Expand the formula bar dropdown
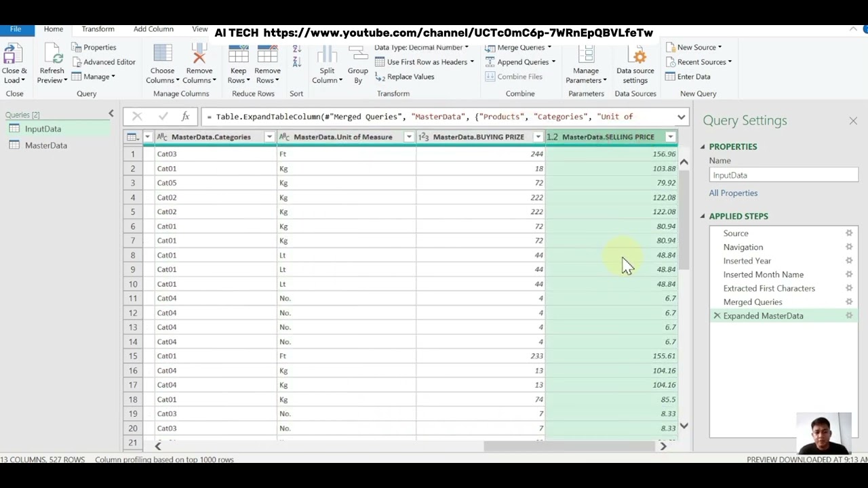The height and width of the screenshot is (488, 868). click(682, 117)
